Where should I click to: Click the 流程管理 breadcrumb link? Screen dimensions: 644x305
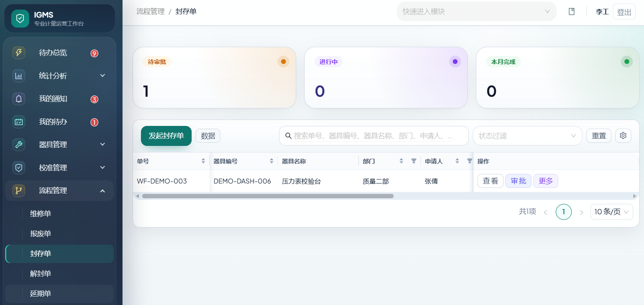pos(151,12)
